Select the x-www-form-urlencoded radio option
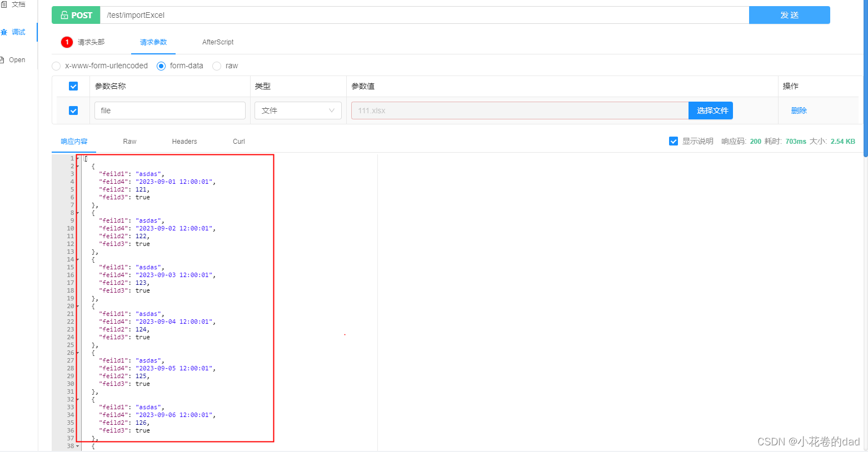The image size is (868, 452). [56, 66]
